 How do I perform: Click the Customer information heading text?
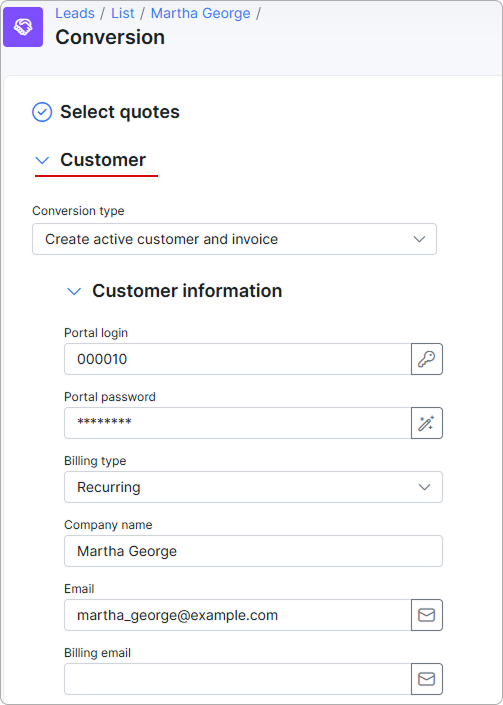tap(187, 291)
